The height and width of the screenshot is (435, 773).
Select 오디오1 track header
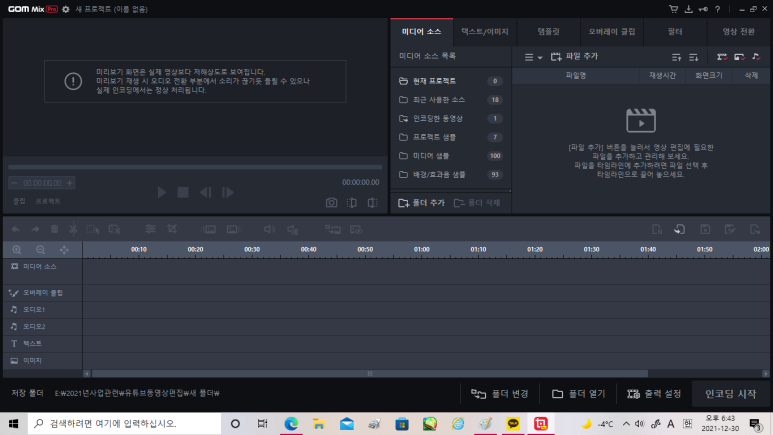[x=42, y=310]
